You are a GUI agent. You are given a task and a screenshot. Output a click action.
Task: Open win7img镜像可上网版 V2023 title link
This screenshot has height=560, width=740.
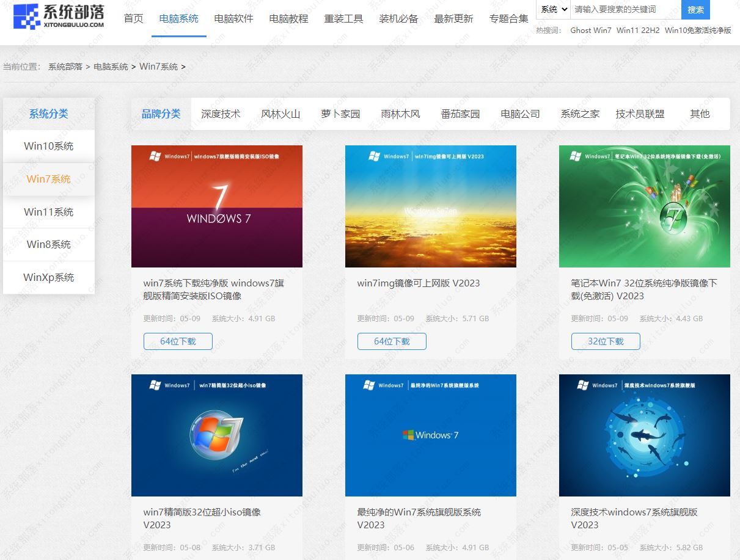coord(419,283)
